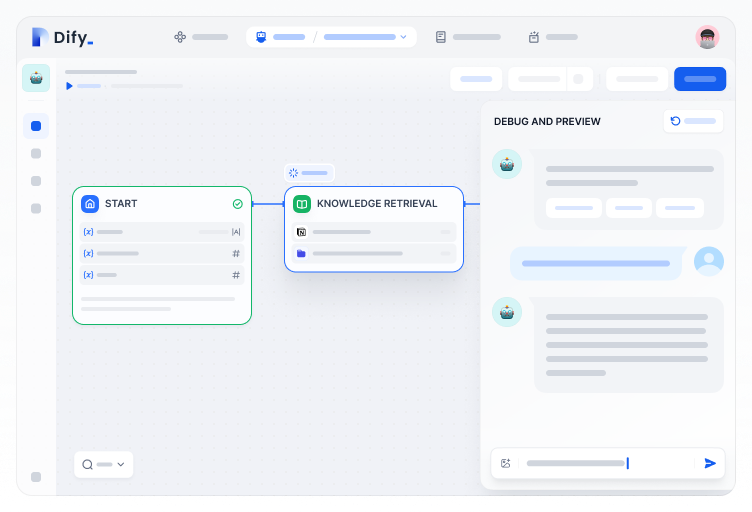This screenshot has height=512, width=752.
Task: Click the book icon on Knowledge Retrieval node
Action: 302,204
